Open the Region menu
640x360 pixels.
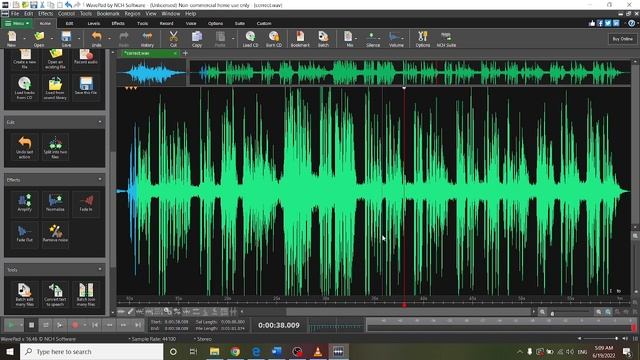(x=132, y=13)
